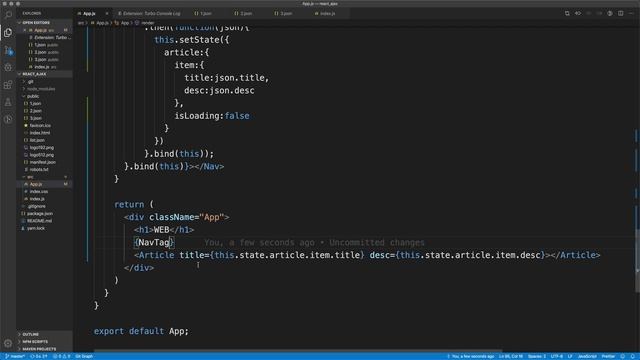Close App.js from the Open Editors list
The image size is (640, 360).
[x=25, y=30]
